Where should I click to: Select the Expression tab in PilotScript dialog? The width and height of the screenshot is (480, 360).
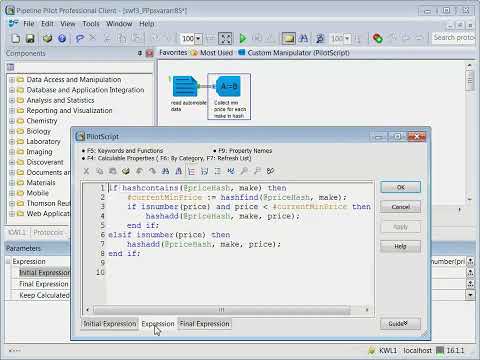coord(158,324)
